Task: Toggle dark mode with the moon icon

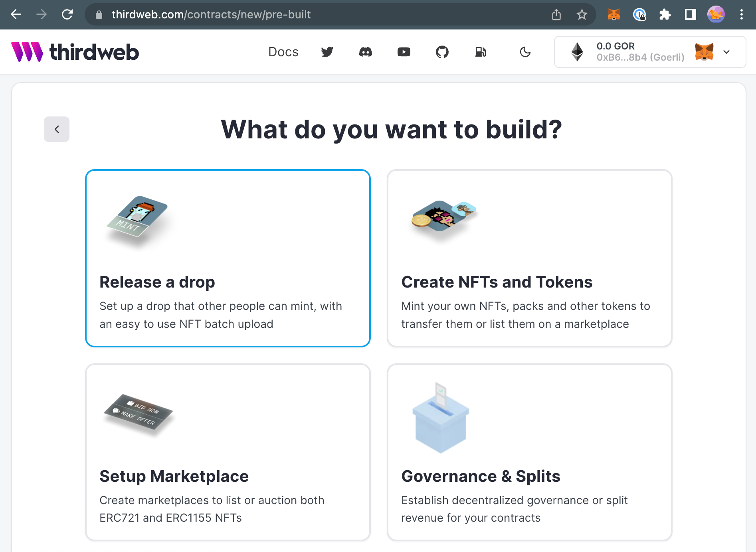Action: pos(525,52)
